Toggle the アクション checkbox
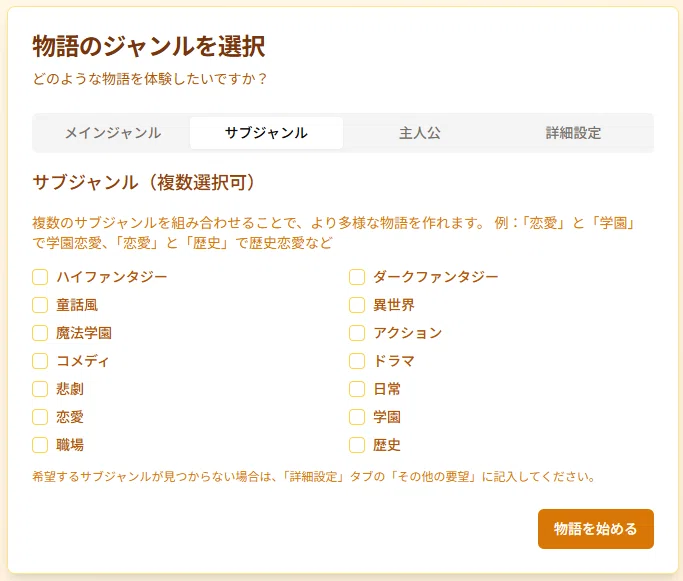The height and width of the screenshot is (581, 683). [x=357, y=333]
